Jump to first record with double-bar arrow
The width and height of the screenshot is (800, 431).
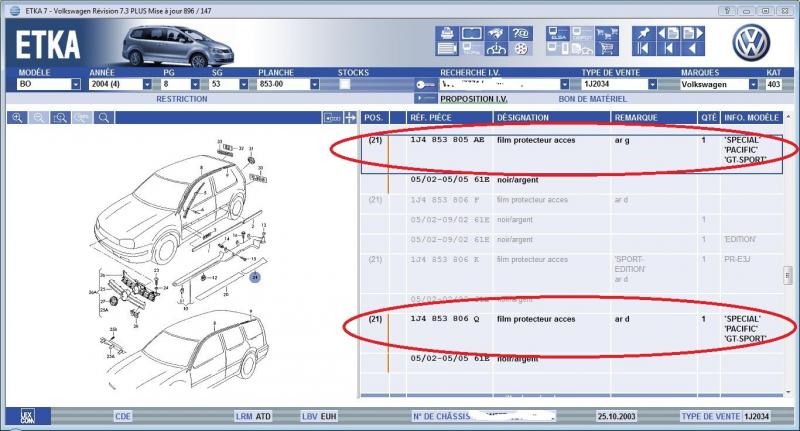click(643, 49)
